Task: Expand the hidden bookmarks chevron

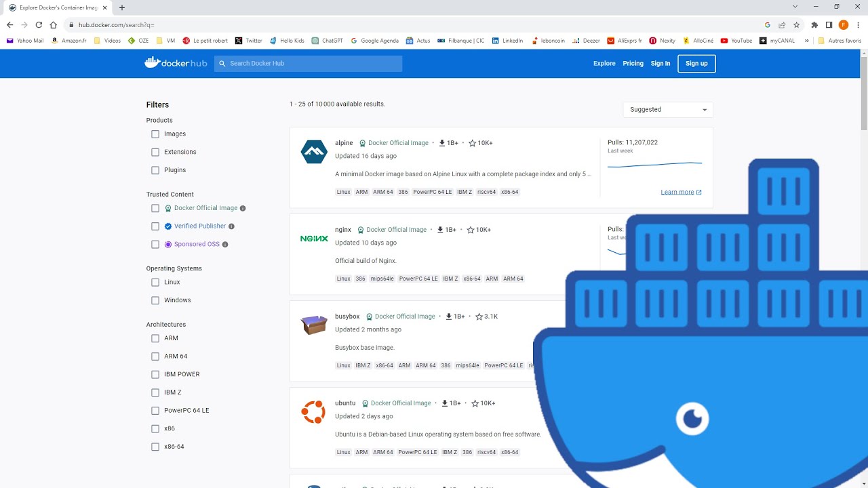Action: pyautogui.click(x=806, y=41)
